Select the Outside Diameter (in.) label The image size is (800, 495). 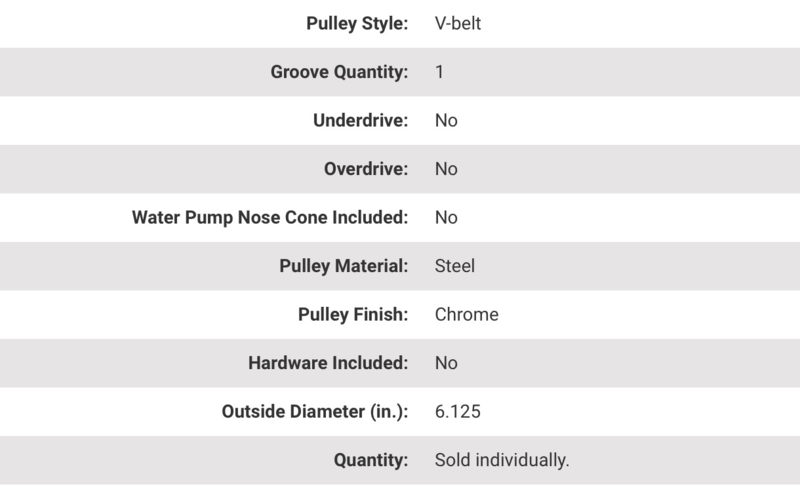coord(315,411)
